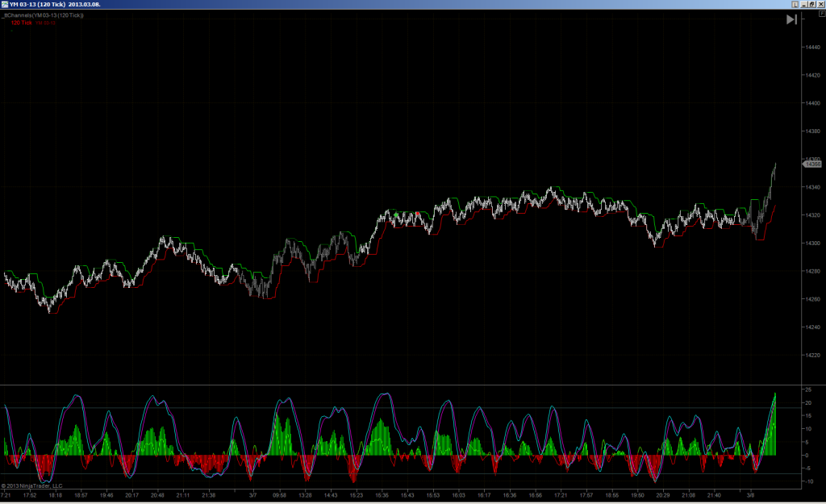Click the red "120 Tick" label
Image resolution: width=826 pixels, height=504 pixels.
pos(22,23)
